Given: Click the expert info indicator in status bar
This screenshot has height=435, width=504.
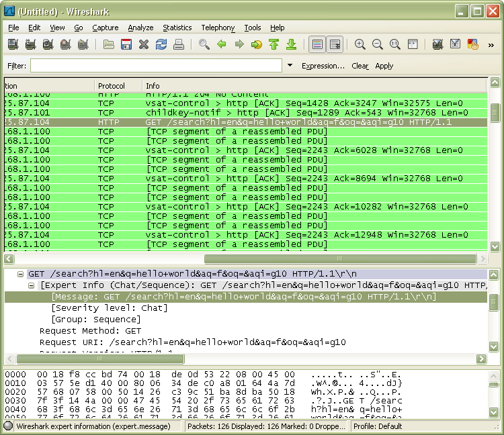Looking at the screenshot, I should [8, 426].
